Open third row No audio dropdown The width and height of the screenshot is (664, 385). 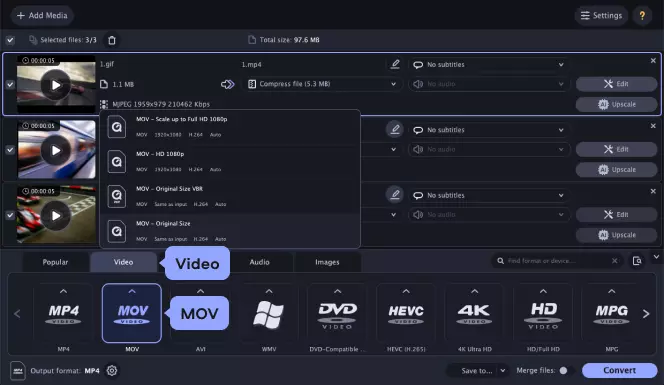pyautogui.click(x=489, y=215)
